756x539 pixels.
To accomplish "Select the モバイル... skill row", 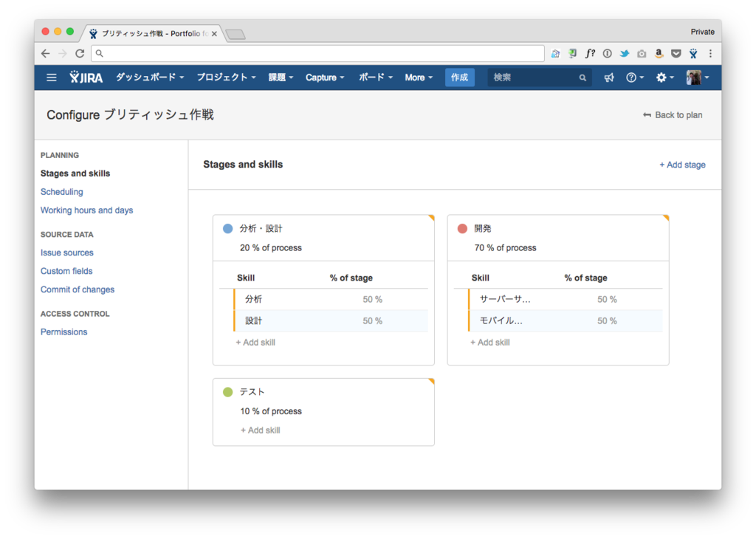I will coord(565,321).
